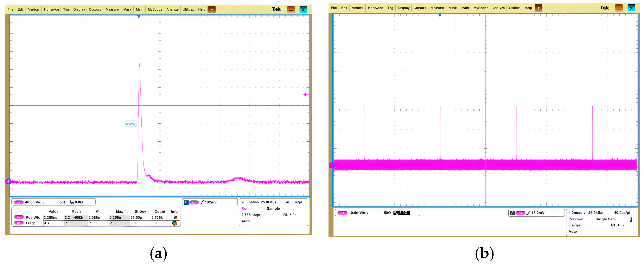Click the Info icon in the Freq row

coord(174,223)
